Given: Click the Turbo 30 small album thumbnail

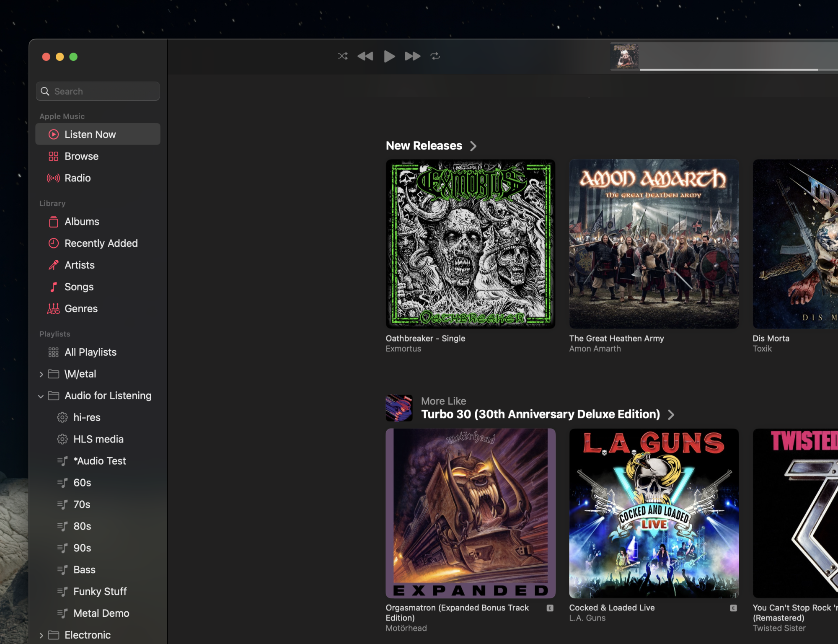Looking at the screenshot, I should [x=399, y=408].
